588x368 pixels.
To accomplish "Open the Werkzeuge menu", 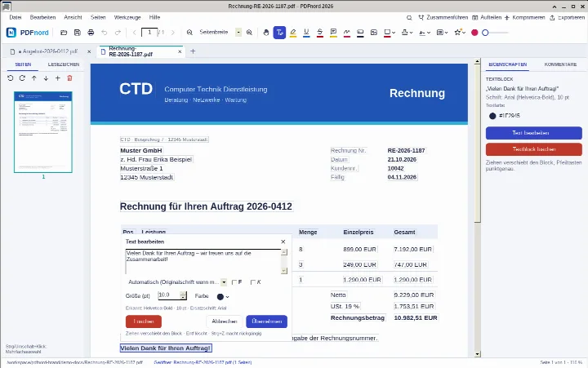I will (x=127, y=18).
